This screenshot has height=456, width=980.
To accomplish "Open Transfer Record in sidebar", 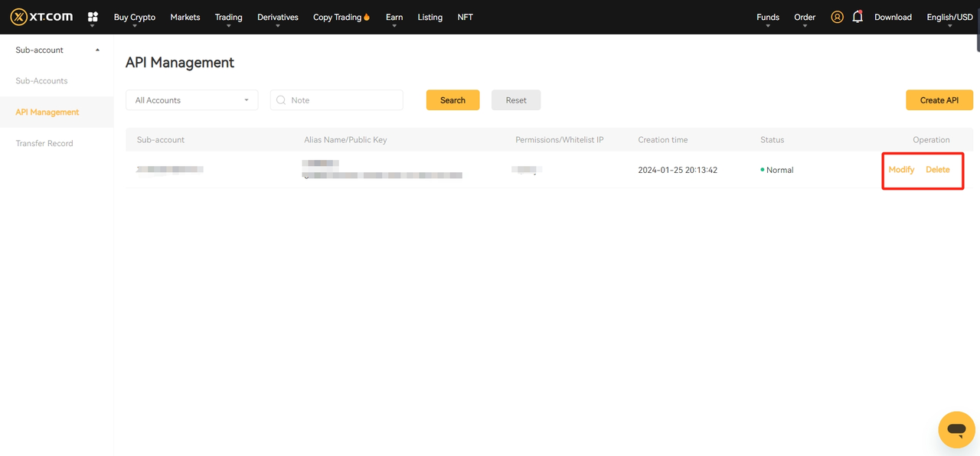I will (x=44, y=143).
